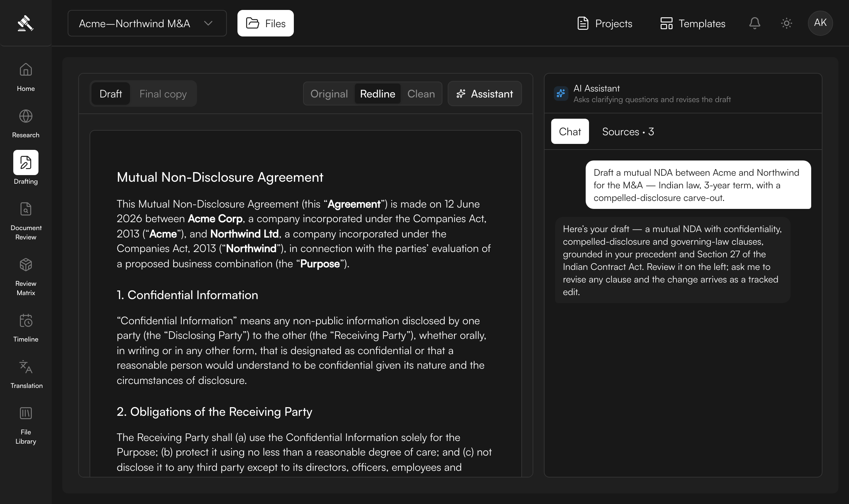The image size is (849, 504).
Task: Click the gavel app logo
Action: click(26, 23)
